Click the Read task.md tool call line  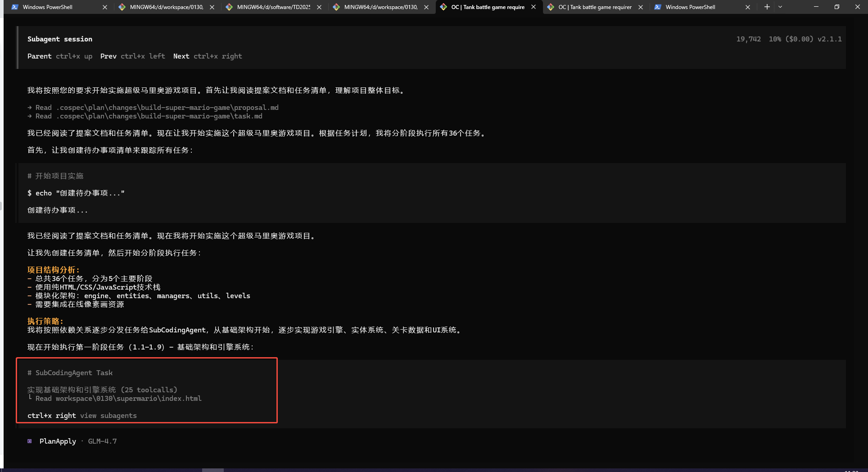tap(145, 116)
